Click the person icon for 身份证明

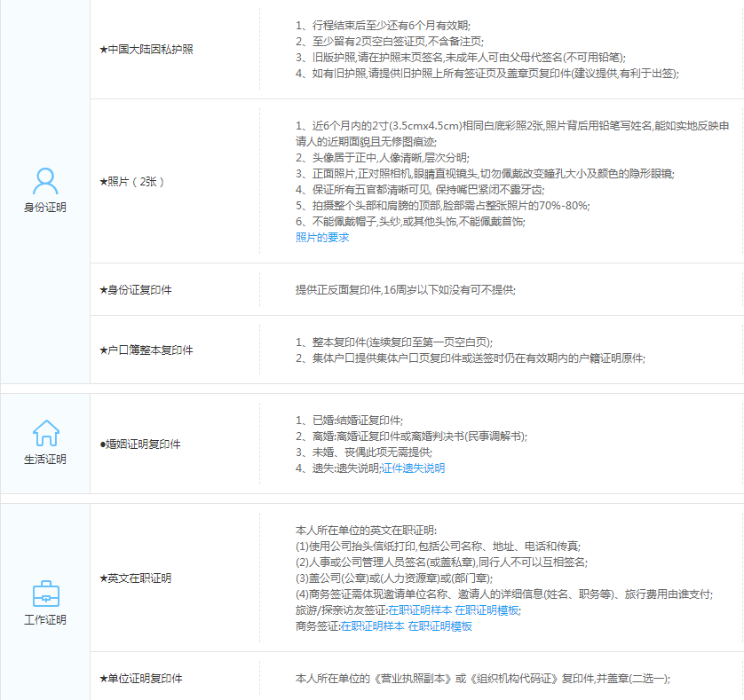pos(44,181)
